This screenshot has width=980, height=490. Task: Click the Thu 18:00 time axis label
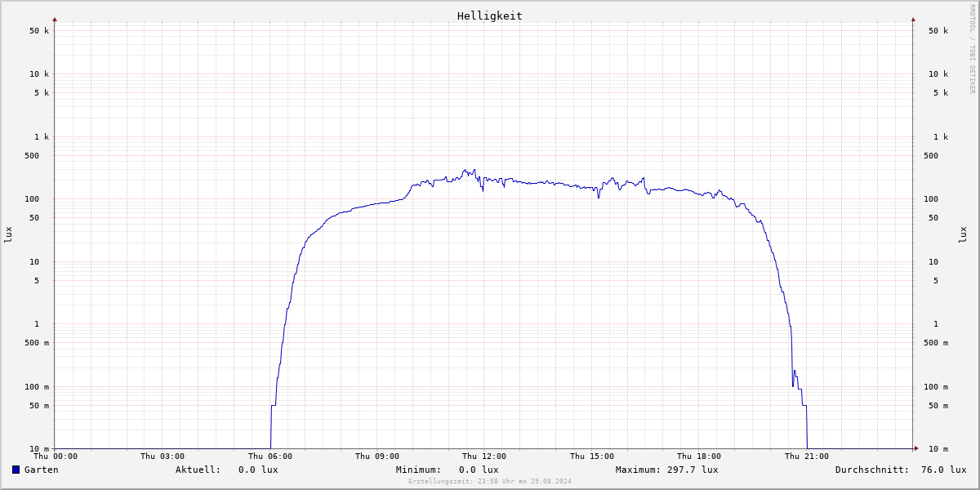699,457
